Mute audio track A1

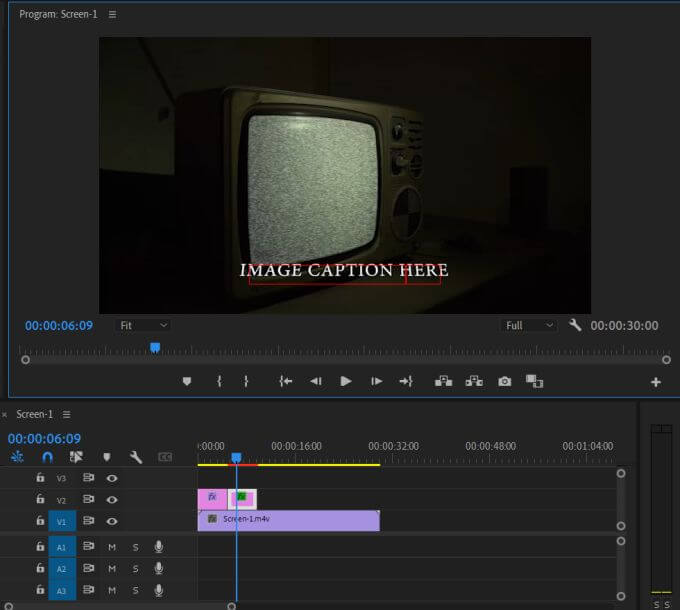(112, 547)
